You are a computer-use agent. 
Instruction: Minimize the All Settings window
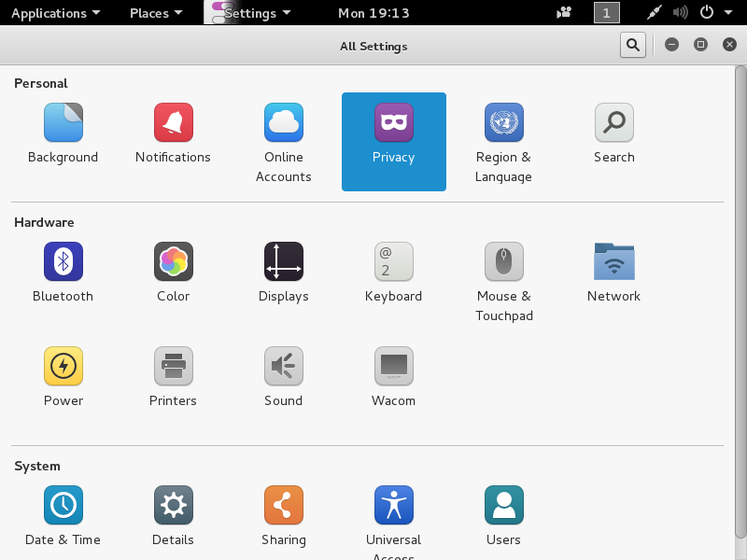point(671,45)
